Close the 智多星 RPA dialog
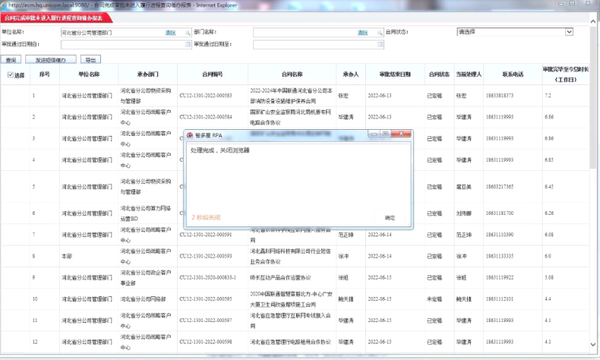Screen dimensions: 600x360 click(401, 134)
